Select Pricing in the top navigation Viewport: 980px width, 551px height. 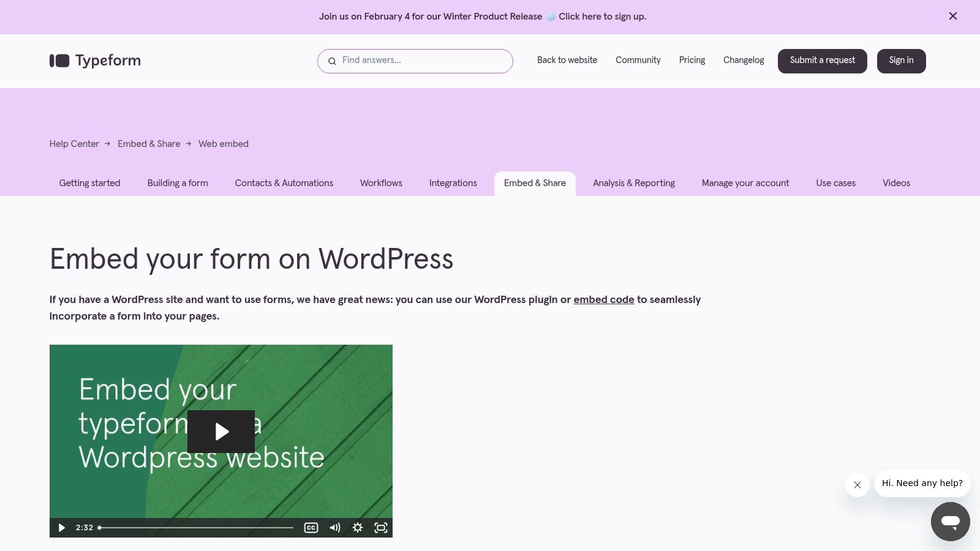coord(692,60)
